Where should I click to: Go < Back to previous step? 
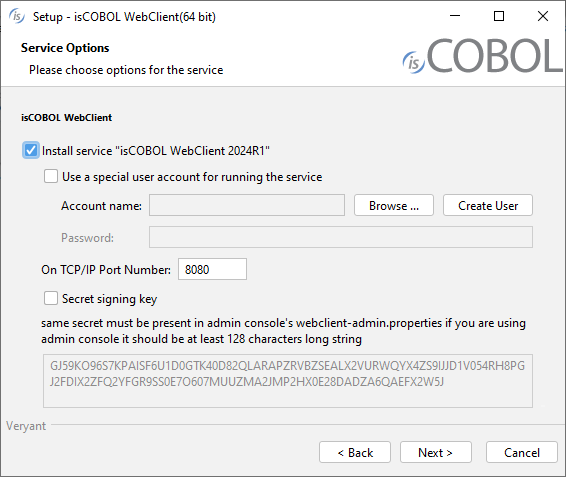click(355, 452)
